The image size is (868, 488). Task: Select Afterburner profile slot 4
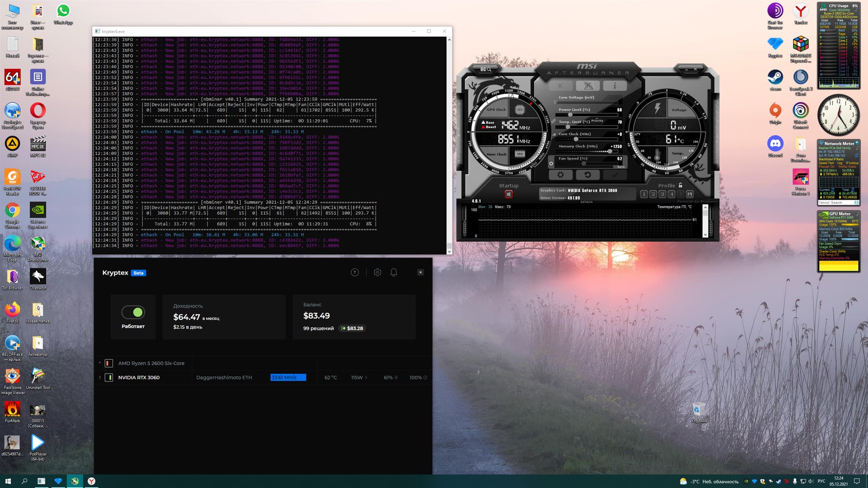point(671,194)
